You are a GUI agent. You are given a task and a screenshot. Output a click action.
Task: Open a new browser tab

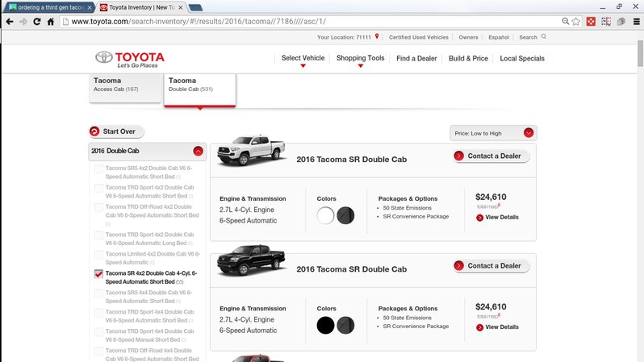(x=195, y=7)
